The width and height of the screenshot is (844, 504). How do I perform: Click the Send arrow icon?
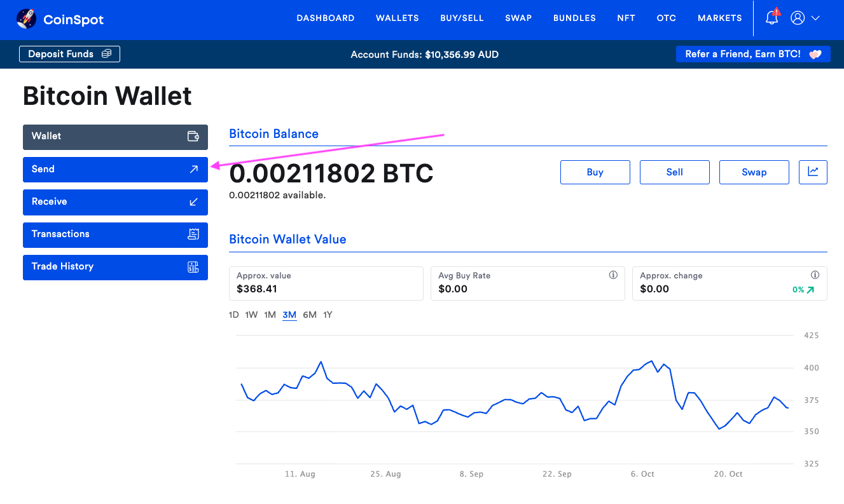pyautogui.click(x=194, y=169)
